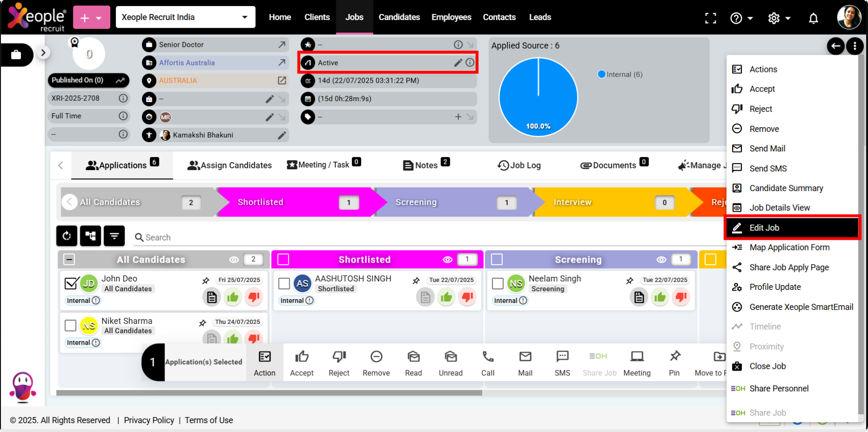Click the refresh applications icon
Image resolution: width=868 pixels, height=432 pixels.
point(67,236)
